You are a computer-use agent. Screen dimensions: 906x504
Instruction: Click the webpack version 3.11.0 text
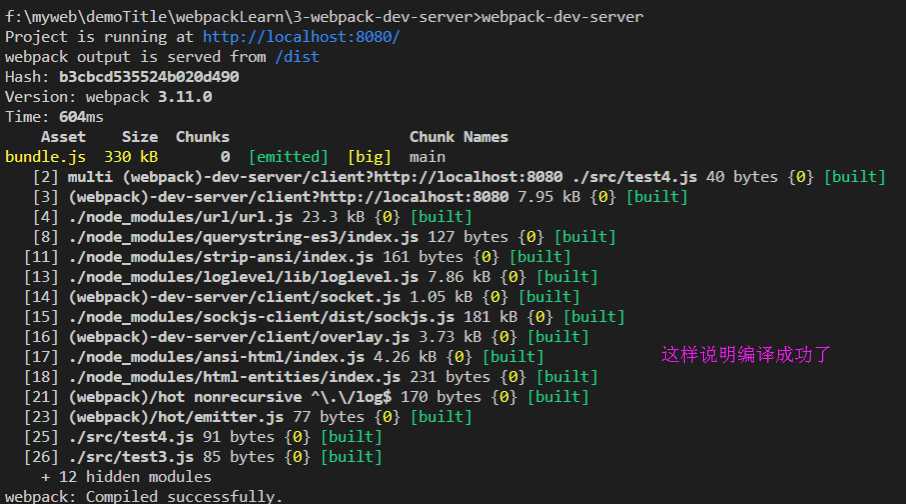click(x=184, y=97)
